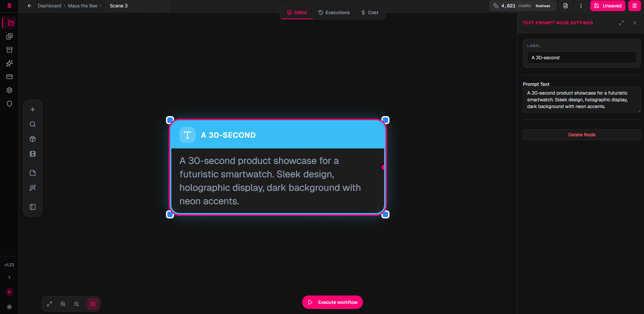Toggle the light/dark theme

[9, 307]
